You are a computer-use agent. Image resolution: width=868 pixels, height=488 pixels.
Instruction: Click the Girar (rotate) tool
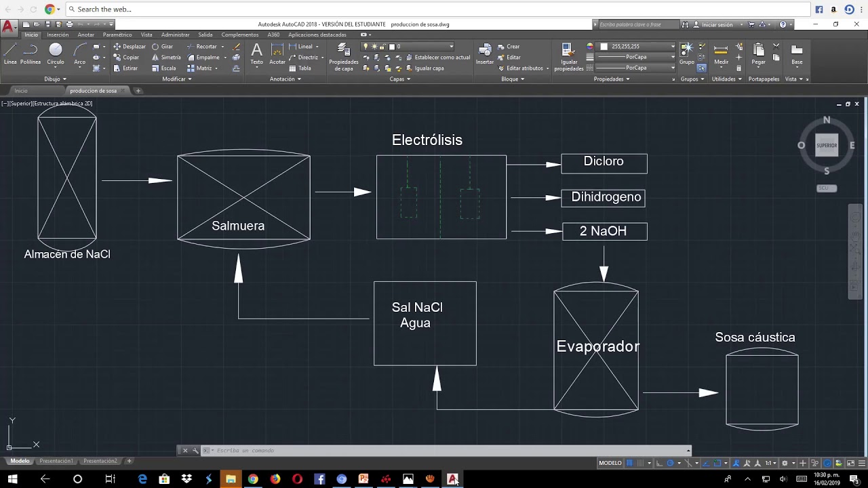point(163,47)
